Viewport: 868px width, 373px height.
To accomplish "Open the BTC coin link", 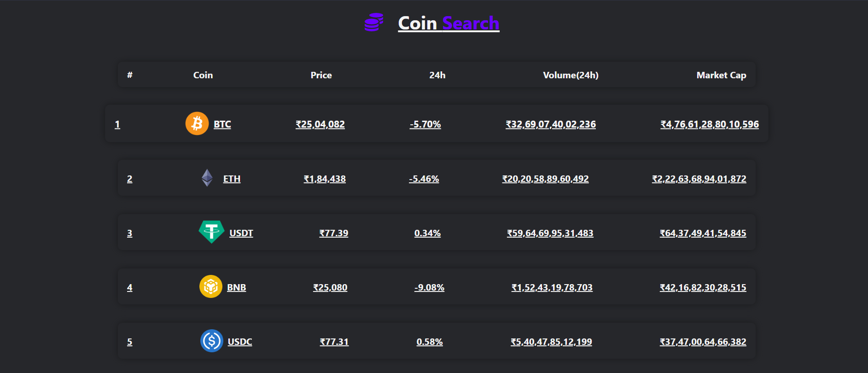I will click(221, 124).
